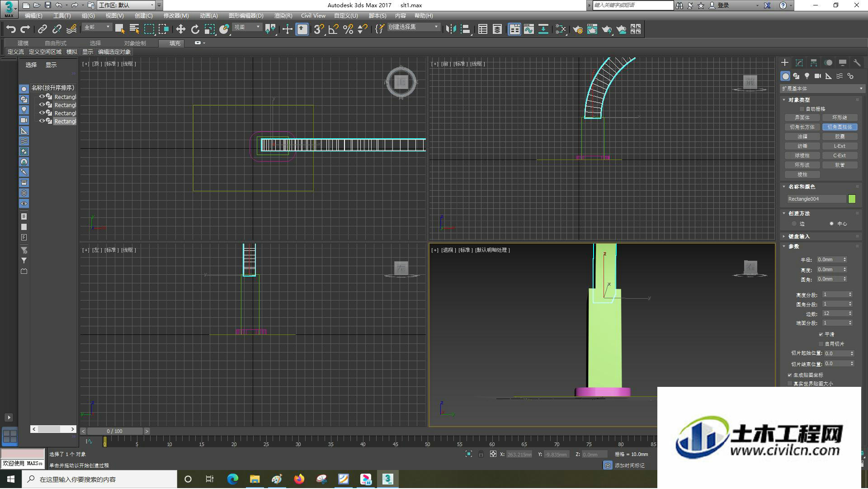Enable the 启用切片 checkbox
The width and height of the screenshot is (868, 489).
click(821, 344)
